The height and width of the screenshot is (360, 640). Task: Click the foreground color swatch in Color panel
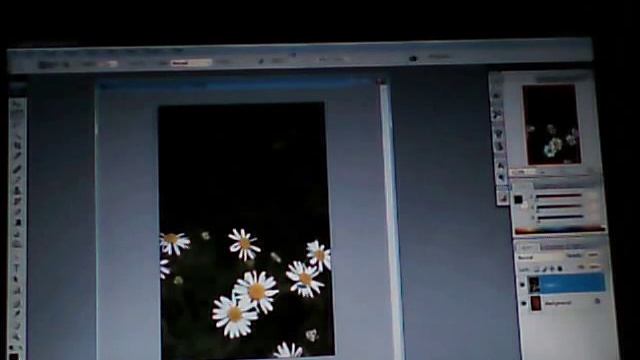tap(518, 200)
